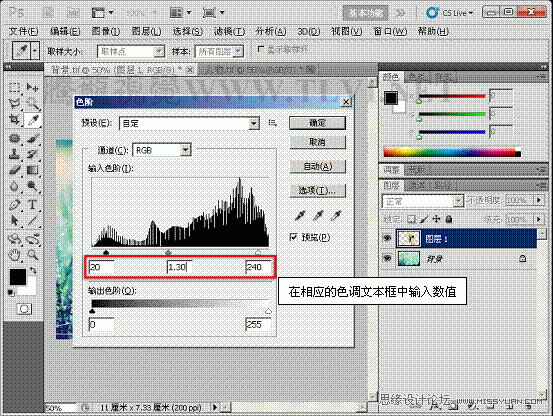Open the Levels preset options icon
The image size is (553, 416).
point(272,123)
